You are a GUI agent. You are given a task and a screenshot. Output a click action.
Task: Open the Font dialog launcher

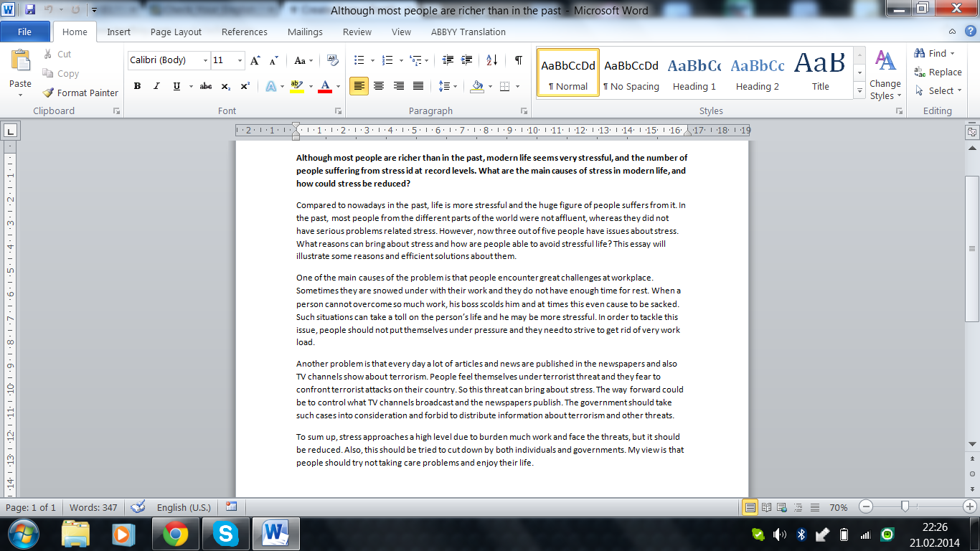click(338, 111)
